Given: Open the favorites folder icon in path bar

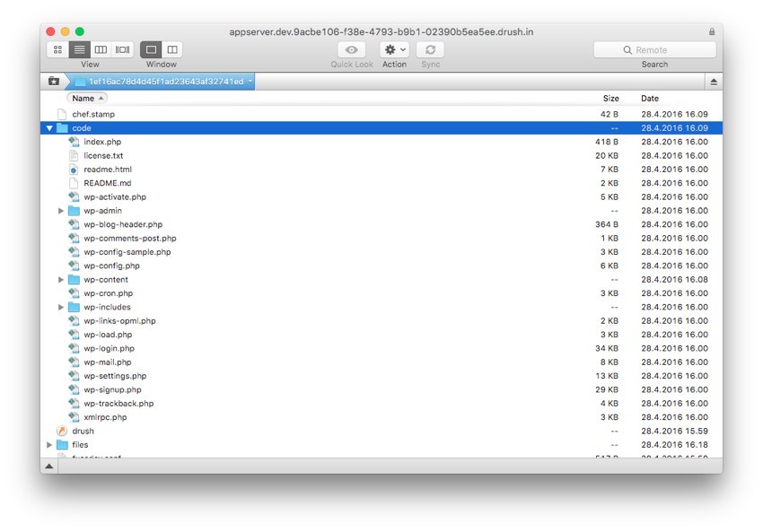Looking at the screenshot, I should [x=54, y=82].
